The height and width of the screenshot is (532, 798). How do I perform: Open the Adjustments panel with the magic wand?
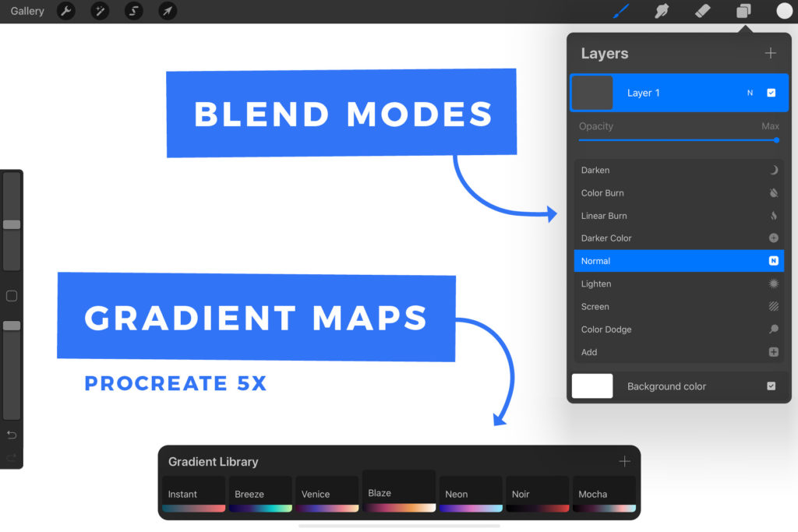coord(100,11)
